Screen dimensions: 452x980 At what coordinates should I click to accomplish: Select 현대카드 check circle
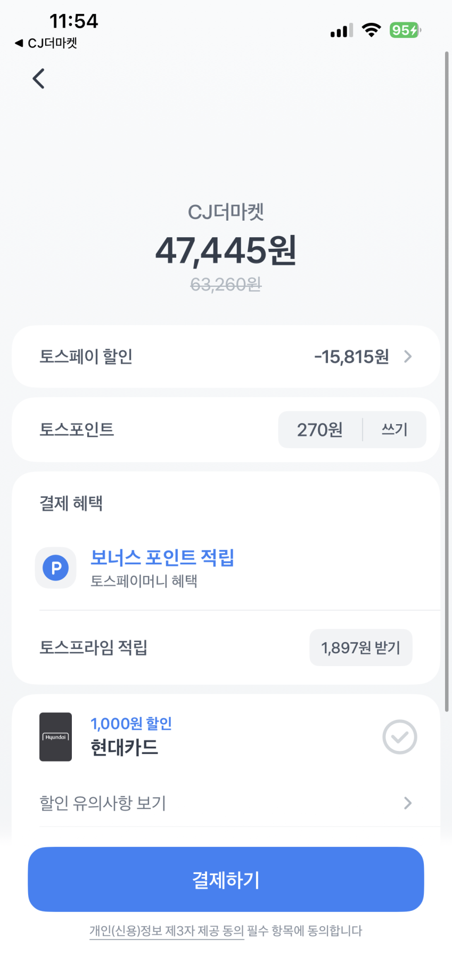tap(399, 737)
